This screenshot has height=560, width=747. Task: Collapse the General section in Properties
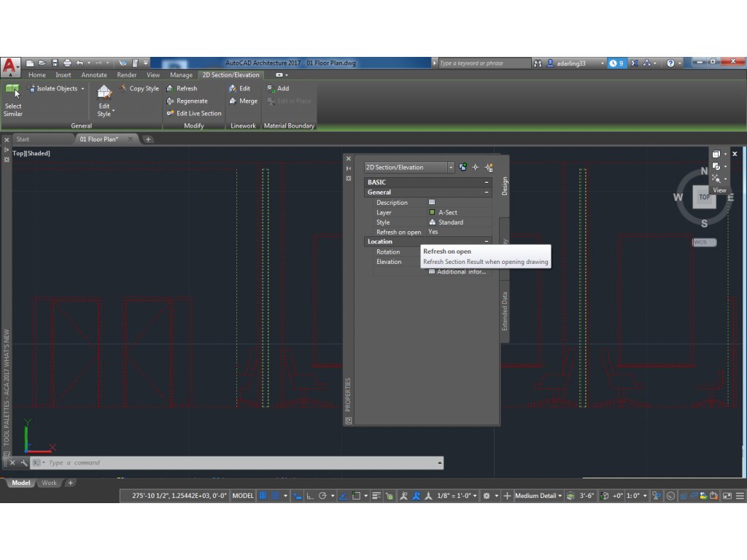(x=487, y=192)
